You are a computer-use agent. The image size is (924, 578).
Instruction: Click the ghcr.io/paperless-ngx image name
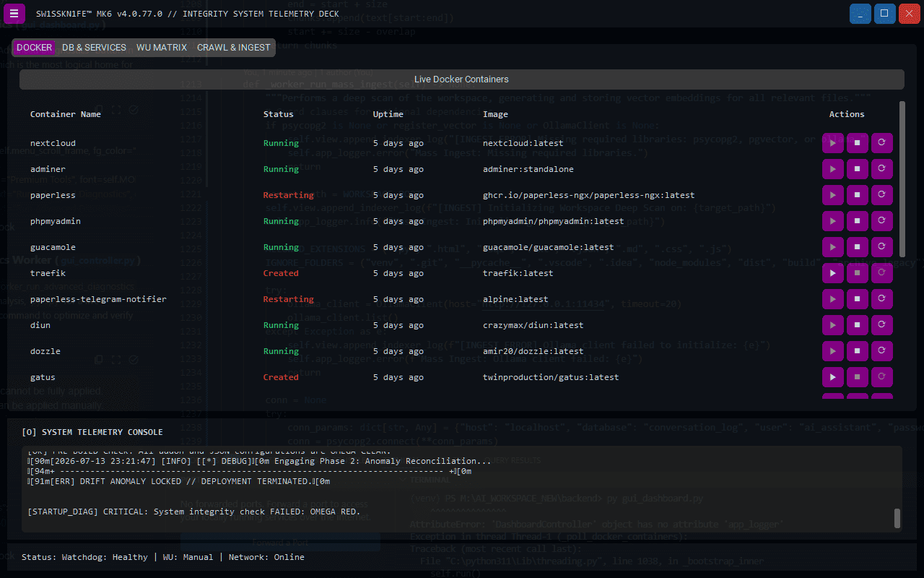click(x=589, y=195)
